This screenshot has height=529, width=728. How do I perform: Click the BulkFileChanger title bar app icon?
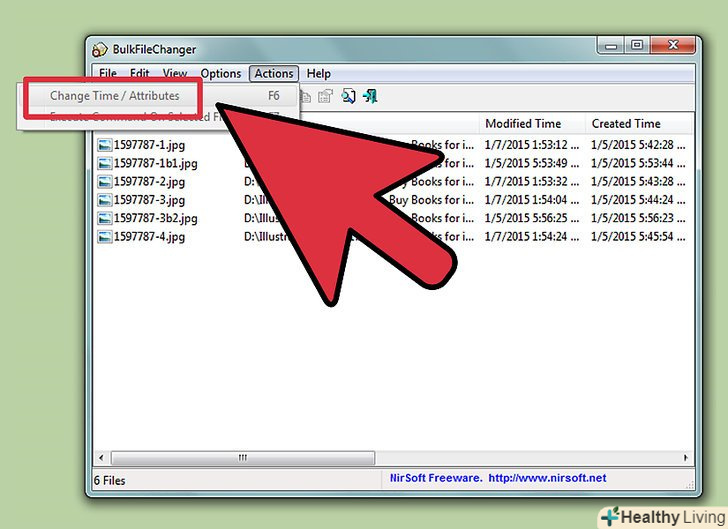click(99, 49)
